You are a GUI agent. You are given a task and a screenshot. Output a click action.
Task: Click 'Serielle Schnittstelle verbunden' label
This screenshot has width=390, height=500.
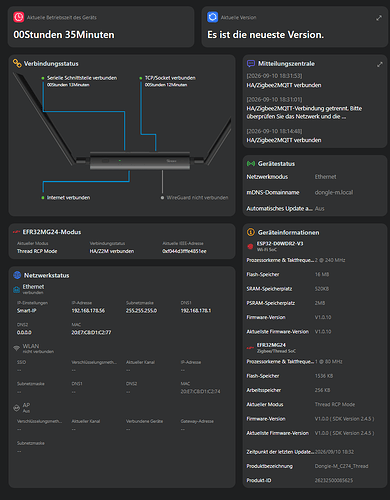point(82,78)
